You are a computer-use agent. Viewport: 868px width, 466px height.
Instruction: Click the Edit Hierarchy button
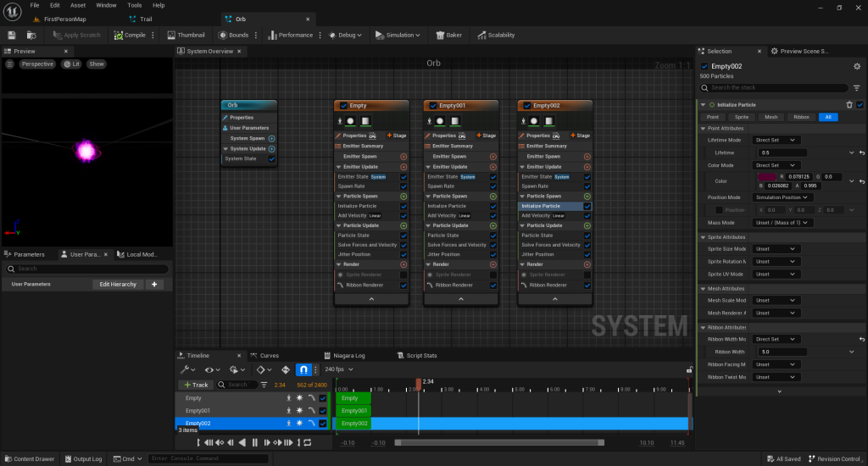click(117, 284)
